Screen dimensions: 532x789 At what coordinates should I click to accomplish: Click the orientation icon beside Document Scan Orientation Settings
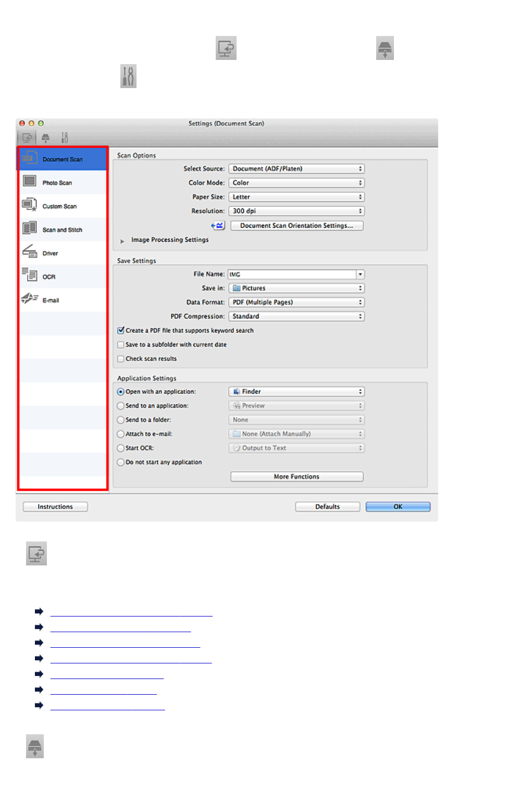coord(218,226)
